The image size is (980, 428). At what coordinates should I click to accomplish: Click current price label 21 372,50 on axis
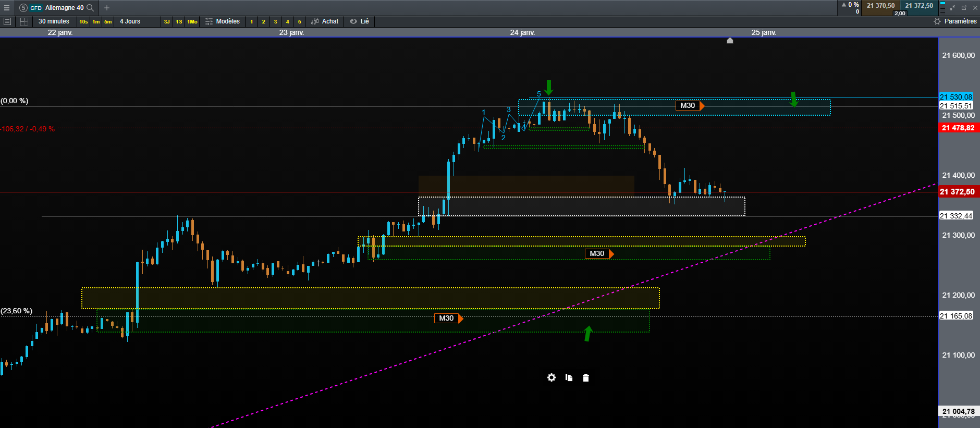958,192
